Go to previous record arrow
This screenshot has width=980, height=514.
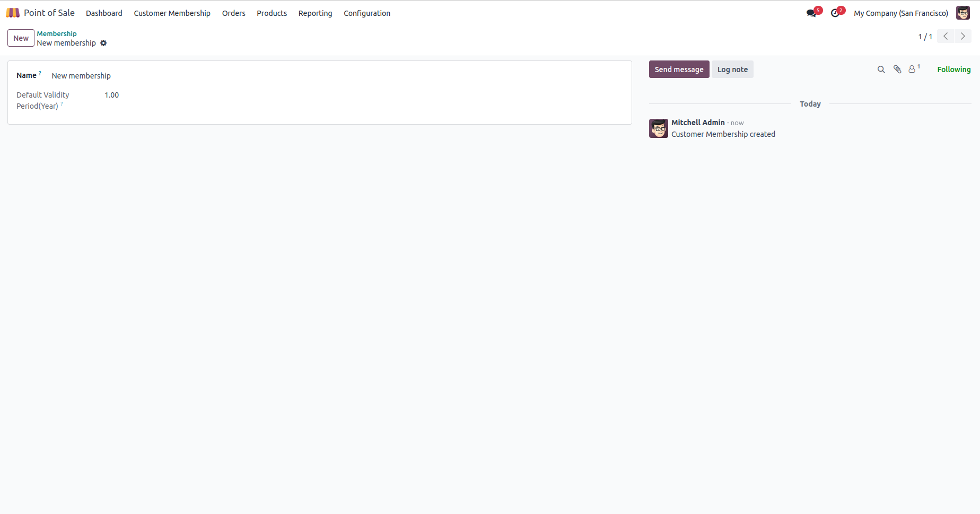(x=946, y=36)
